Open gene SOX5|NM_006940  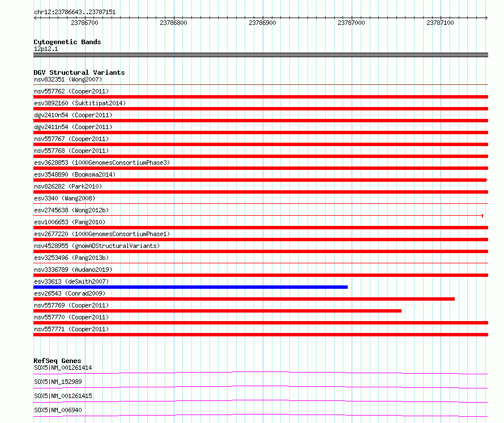pyautogui.click(x=58, y=410)
